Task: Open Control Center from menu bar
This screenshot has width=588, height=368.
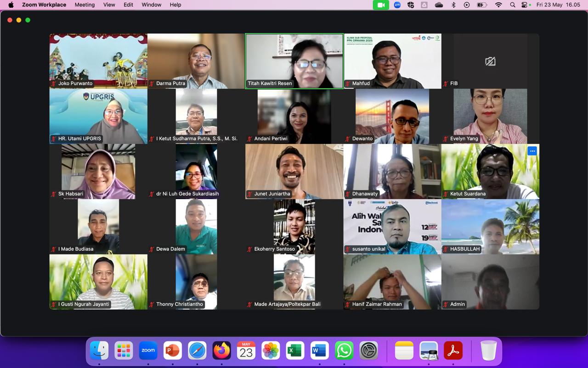Action: tap(525, 5)
